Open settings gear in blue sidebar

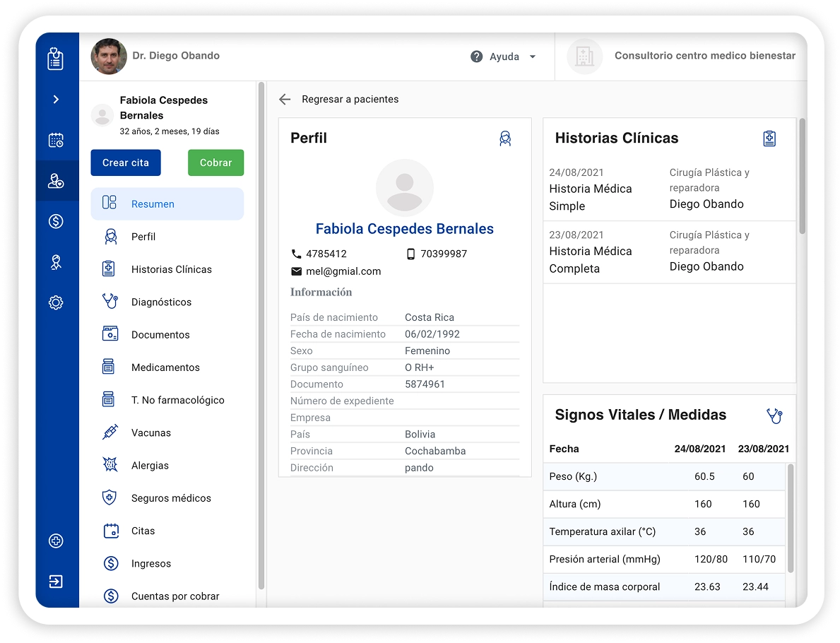[56, 302]
